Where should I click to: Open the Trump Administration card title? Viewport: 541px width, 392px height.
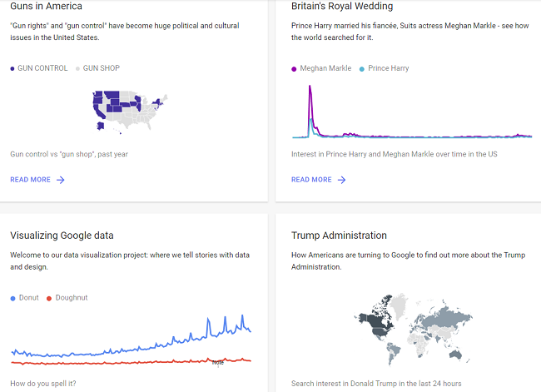[x=339, y=236]
